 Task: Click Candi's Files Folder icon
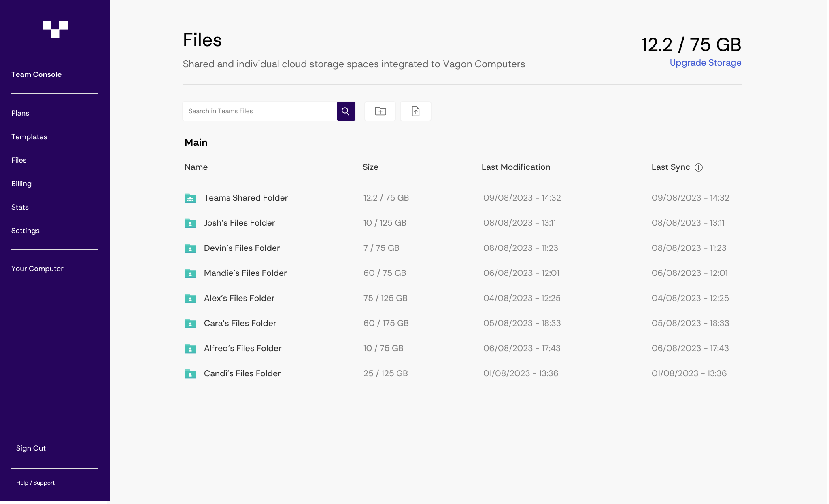coord(190,374)
